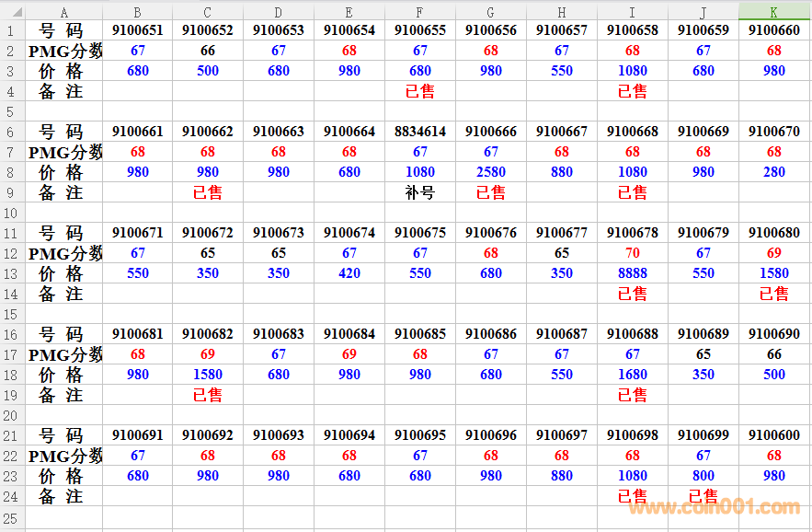
Task: Click cell containing serial 8834614
Action: tap(420, 132)
